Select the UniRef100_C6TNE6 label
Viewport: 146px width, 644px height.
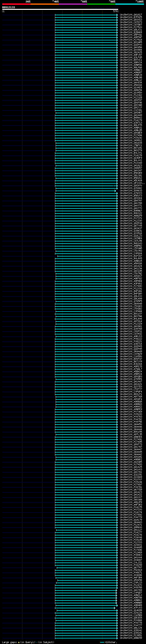131,238
